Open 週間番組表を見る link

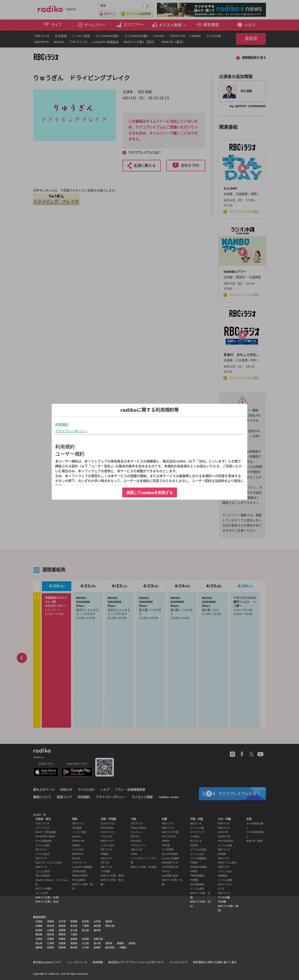coord(251,58)
